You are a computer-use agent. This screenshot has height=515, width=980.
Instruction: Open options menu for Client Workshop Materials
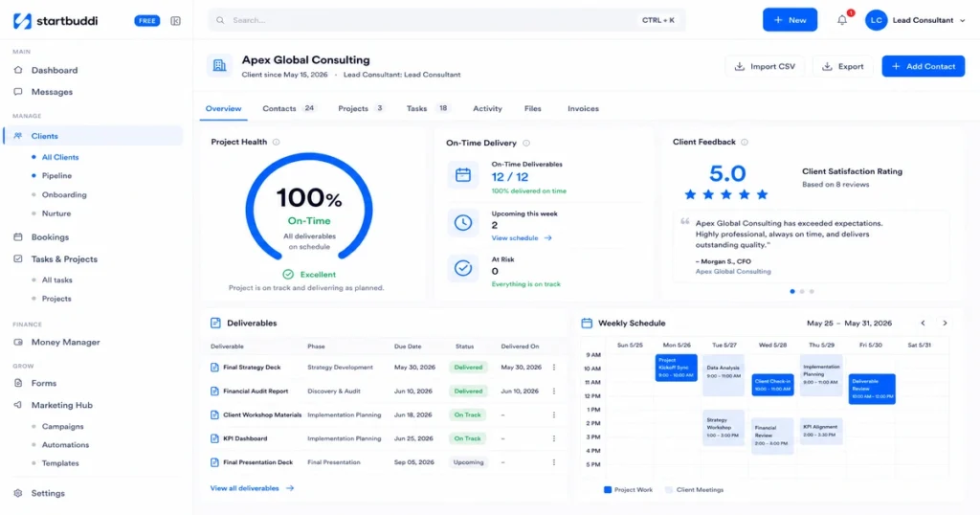coord(554,415)
